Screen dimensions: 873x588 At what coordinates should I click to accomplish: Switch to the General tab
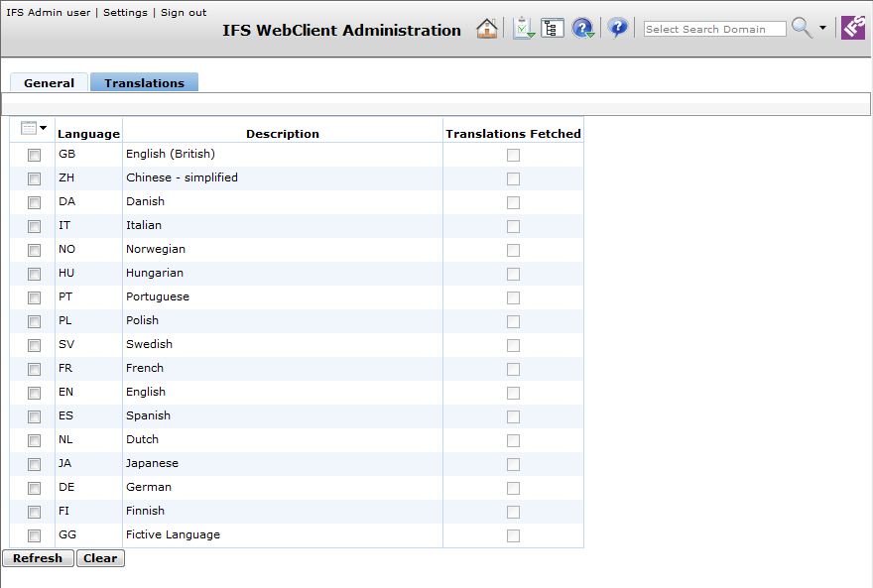click(49, 83)
